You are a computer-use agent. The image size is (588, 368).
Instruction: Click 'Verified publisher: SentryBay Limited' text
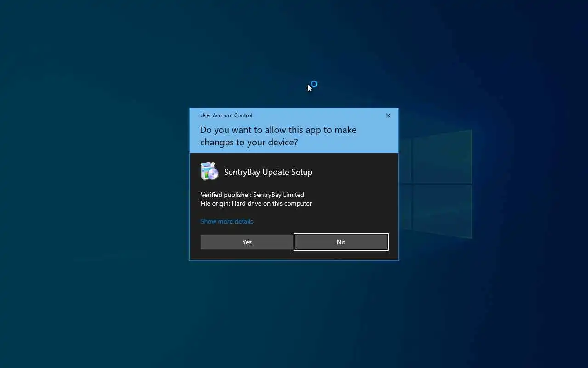[x=252, y=195]
